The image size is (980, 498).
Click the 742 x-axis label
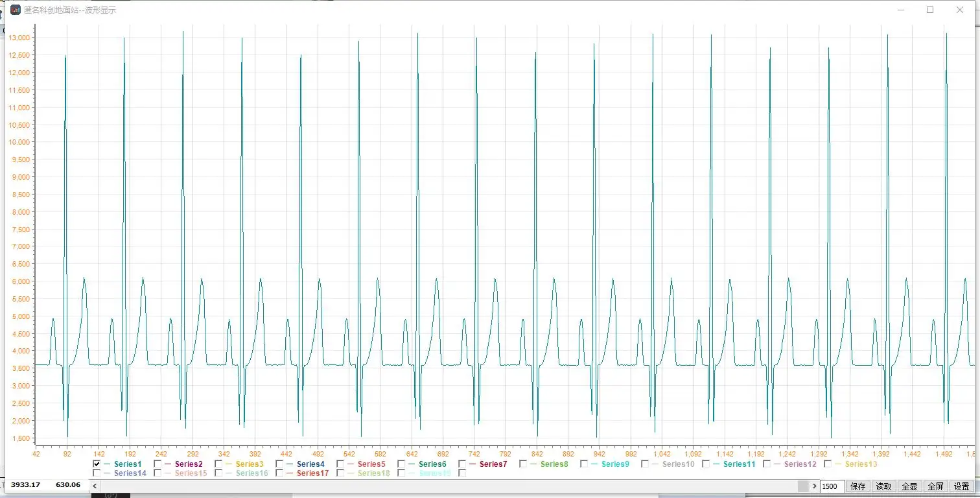click(x=474, y=455)
